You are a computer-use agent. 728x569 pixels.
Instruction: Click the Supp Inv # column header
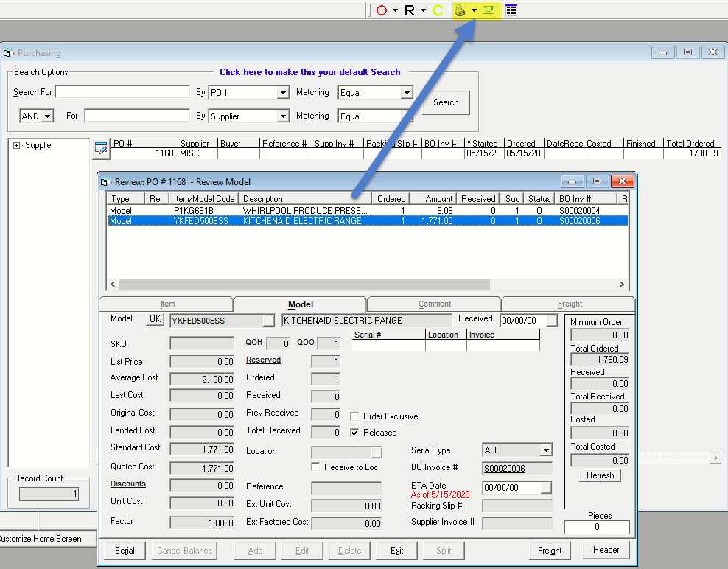pos(337,144)
